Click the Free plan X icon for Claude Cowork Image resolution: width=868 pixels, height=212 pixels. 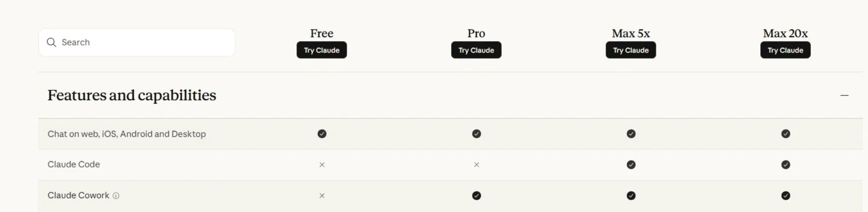coord(322,195)
